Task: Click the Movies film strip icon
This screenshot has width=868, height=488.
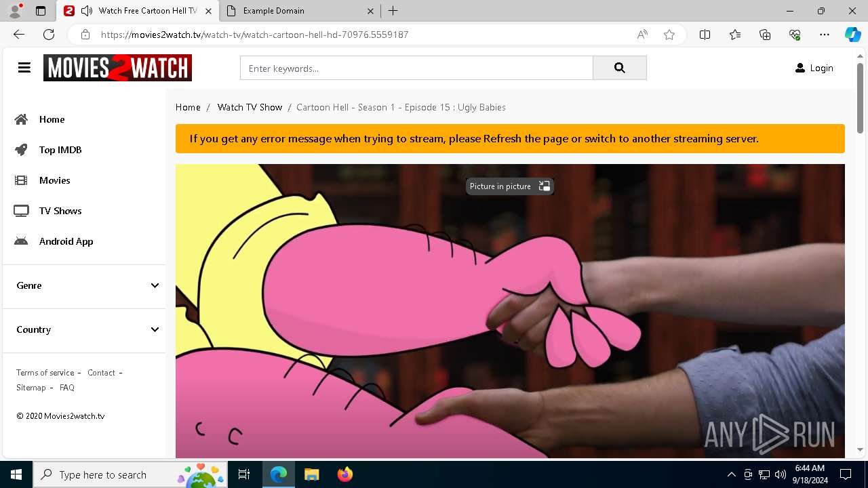Action: 22,180
